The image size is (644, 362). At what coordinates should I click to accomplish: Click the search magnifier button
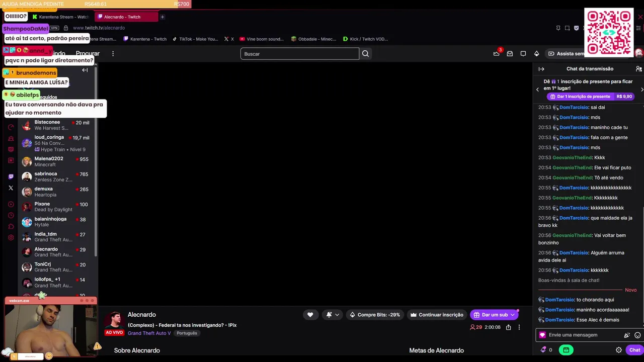coord(366,54)
